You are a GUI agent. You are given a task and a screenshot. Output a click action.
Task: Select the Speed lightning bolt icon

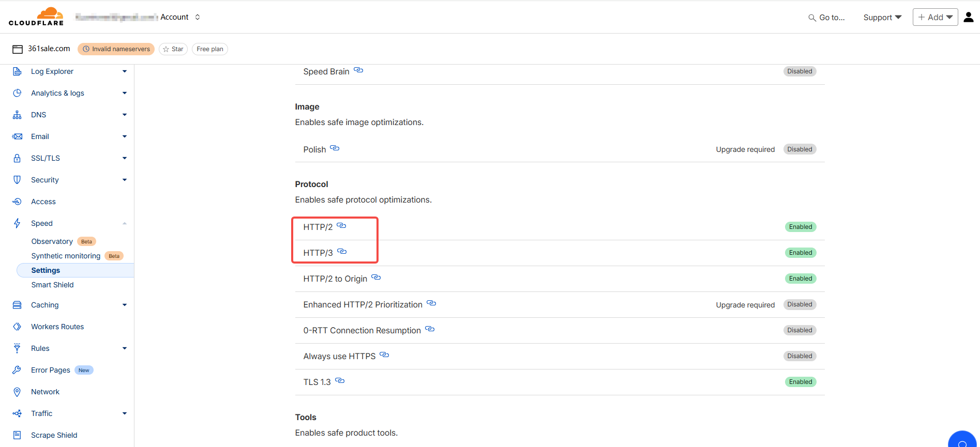coord(17,223)
